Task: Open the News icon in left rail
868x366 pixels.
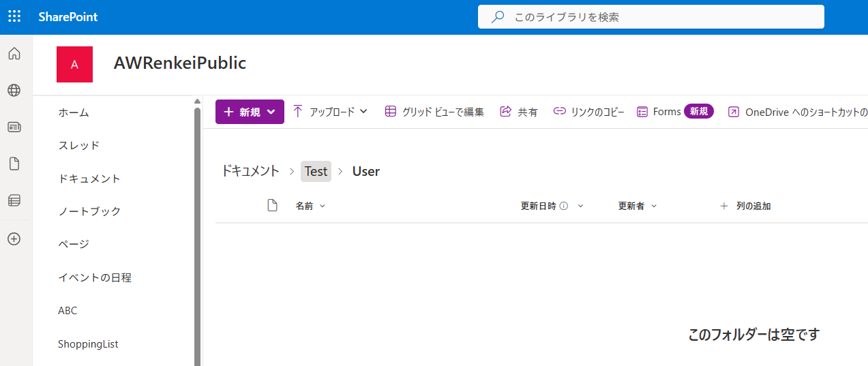Action: [x=14, y=127]
